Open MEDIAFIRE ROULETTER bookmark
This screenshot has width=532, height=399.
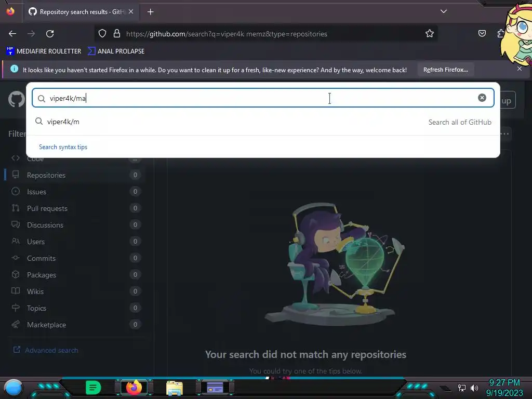[x=44, y=51]
